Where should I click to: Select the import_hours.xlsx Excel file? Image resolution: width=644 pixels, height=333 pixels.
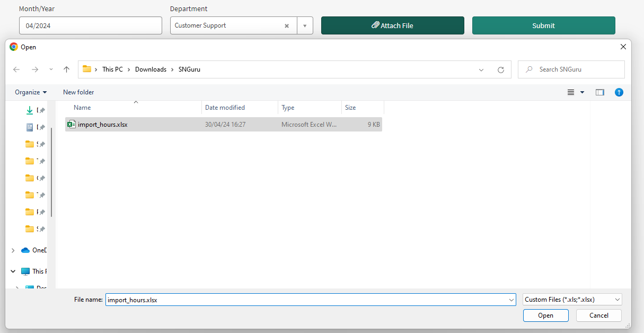coord(102,125)
